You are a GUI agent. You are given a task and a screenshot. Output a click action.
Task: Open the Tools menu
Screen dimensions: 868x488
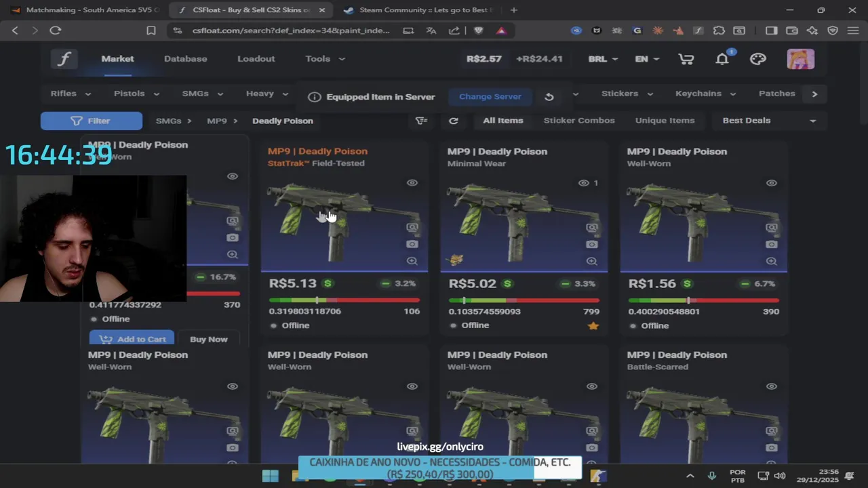point(325,59)
